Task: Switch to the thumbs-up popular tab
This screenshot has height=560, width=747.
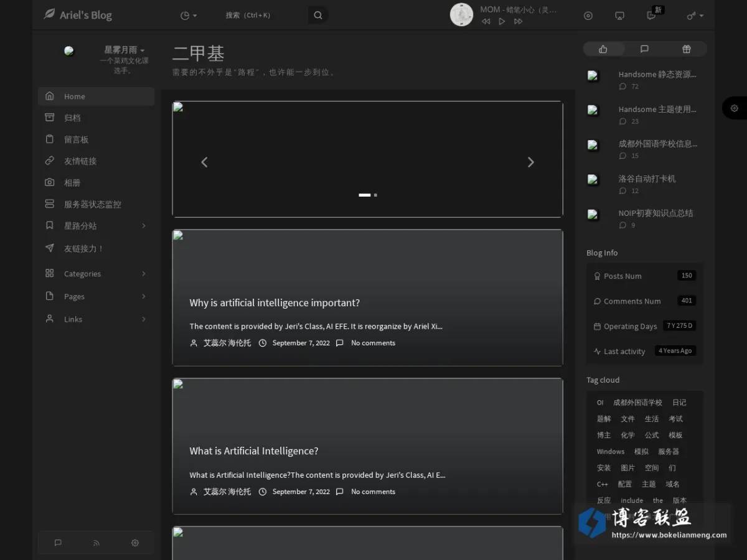Action: (603, 49)
